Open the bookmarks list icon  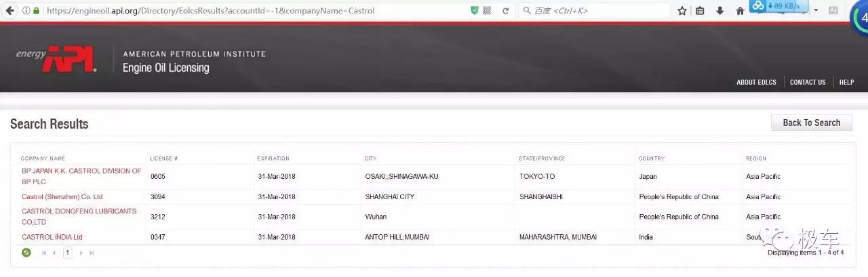click(x=701, y=11)
